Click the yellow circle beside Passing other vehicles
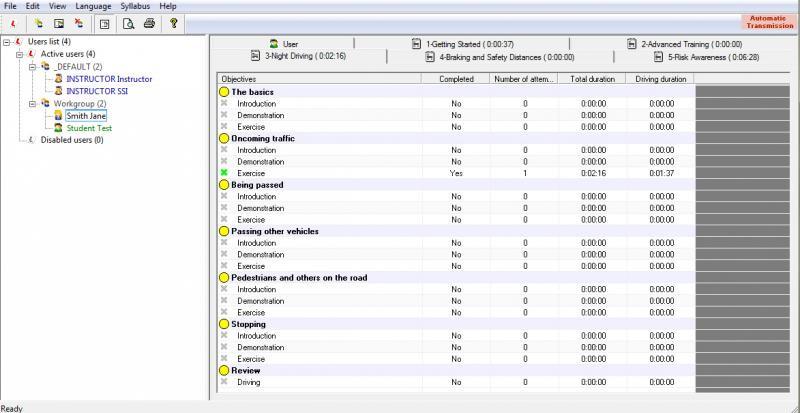The height and width of the screenshot is (413, 800). click(x=223, y=232)
